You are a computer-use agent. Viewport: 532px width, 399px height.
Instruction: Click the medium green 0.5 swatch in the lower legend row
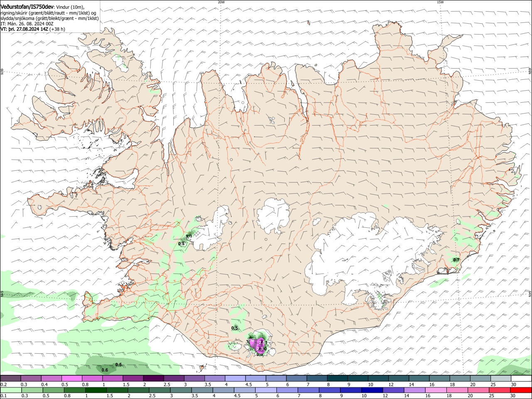[x=54, y=390]
